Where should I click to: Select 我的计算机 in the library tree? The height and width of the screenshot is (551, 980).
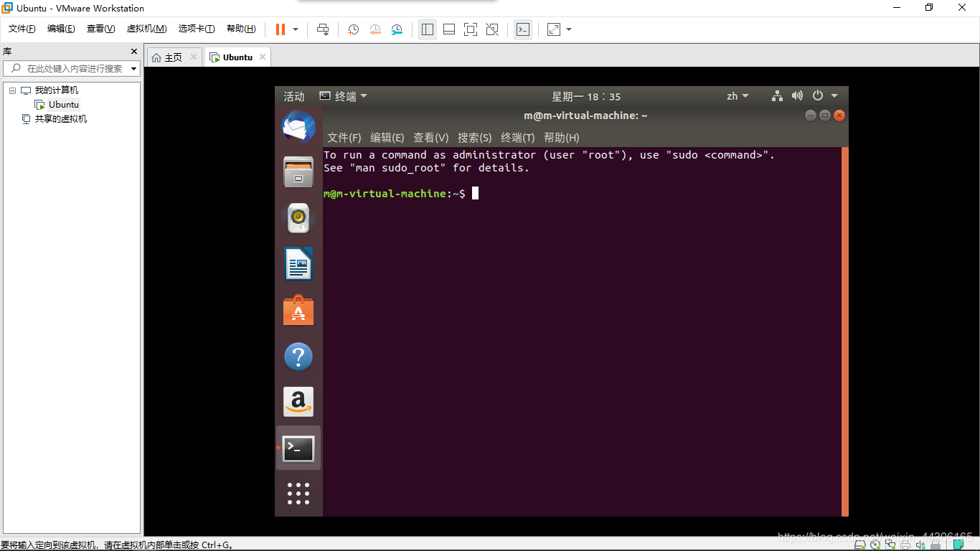[57, 90]
